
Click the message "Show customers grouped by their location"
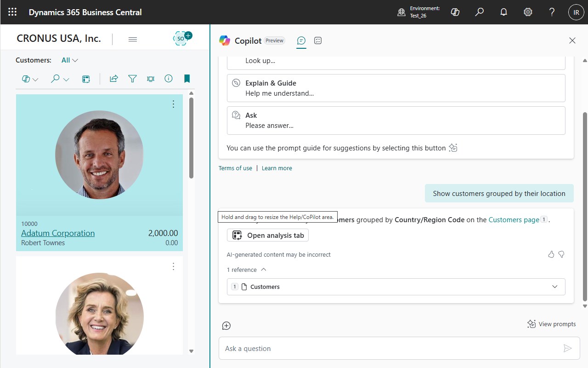coord(499,194)
